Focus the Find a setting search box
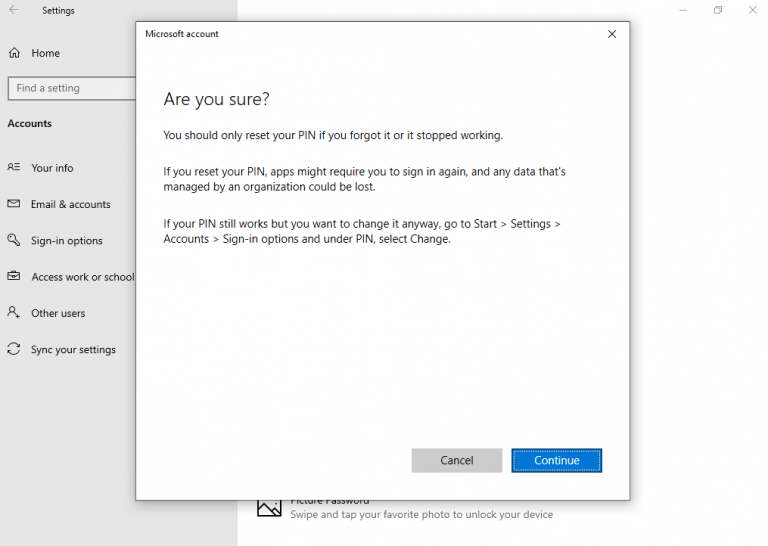The width and height of the screenshot is (768, 546). (x=72, y=88)
